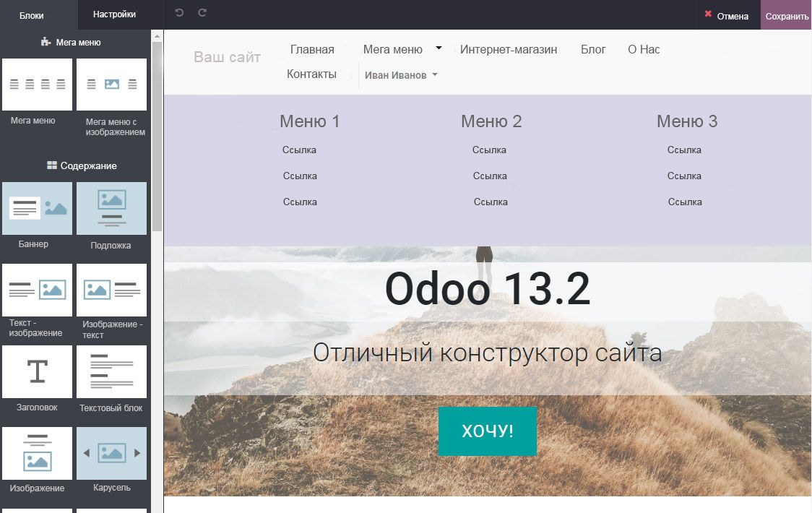Choose the Мега меню block
The image size is (812, 513).
(37, 84)
